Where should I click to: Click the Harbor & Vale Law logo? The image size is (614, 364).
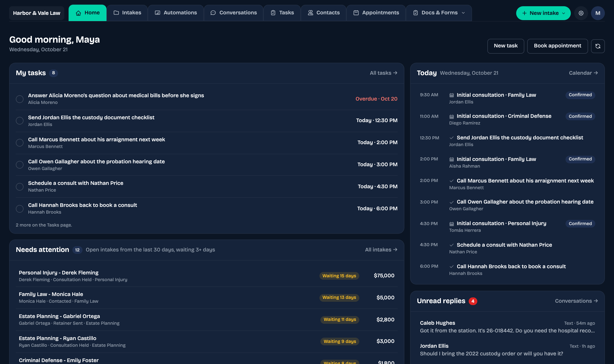(37, 13)
